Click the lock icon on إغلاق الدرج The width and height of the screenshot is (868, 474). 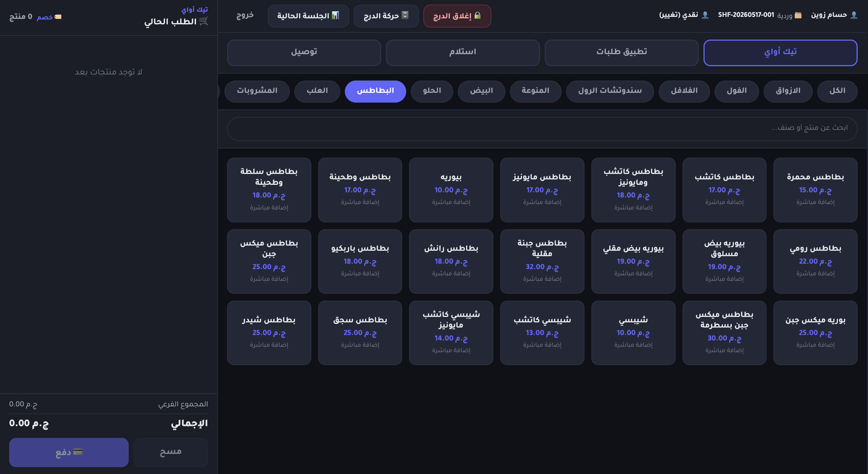pyautogui.click(x=477, y=15)
